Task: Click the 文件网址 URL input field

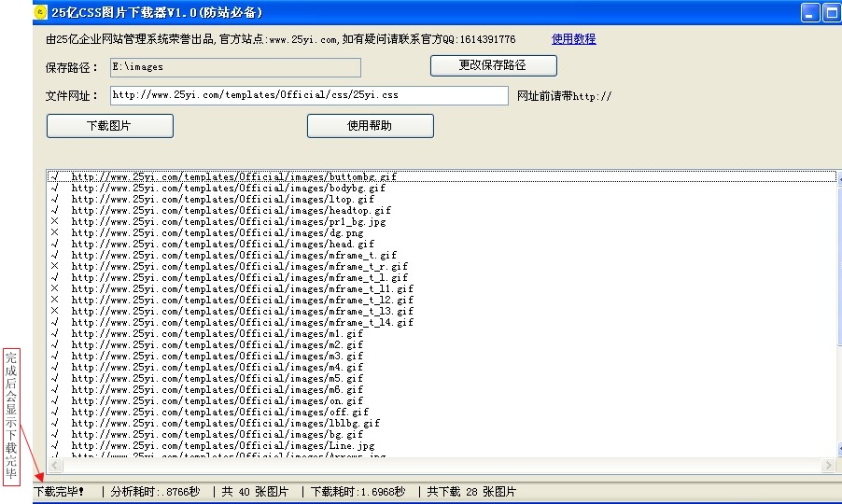Action: [x=309, y=95]
